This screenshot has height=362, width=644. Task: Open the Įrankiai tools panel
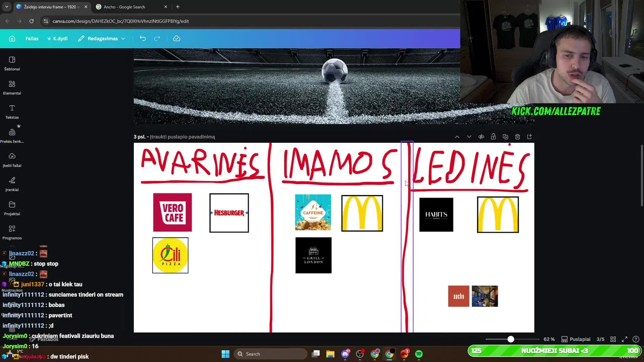tap(12, 184)
